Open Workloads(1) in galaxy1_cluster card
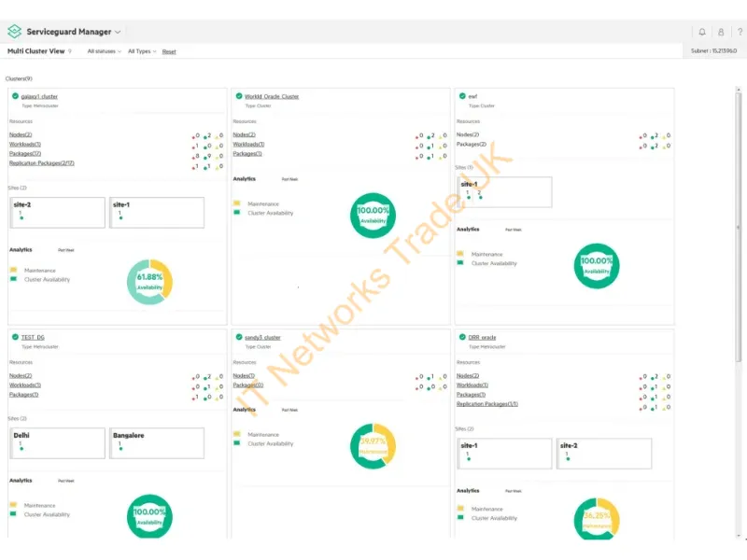747x560 pixels. point(25,145)
